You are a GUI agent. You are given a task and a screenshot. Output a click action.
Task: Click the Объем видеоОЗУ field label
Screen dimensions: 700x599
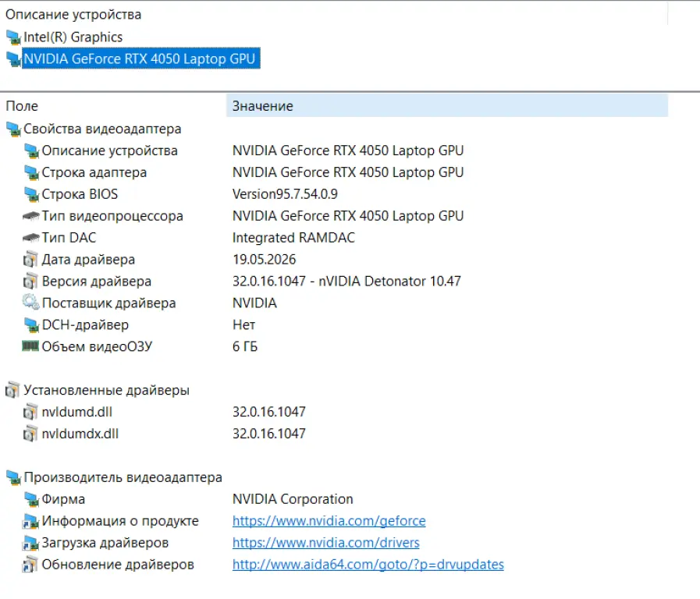pos(97,346)
